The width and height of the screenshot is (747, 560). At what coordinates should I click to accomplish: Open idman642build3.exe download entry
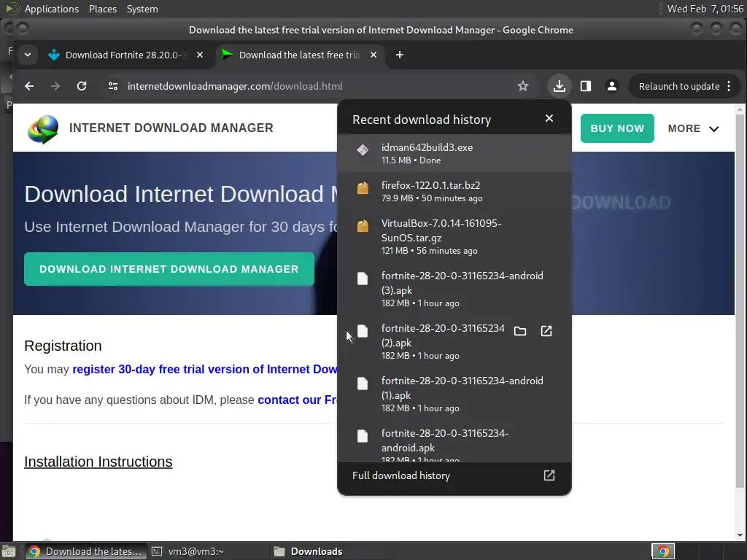coord(454,153)
